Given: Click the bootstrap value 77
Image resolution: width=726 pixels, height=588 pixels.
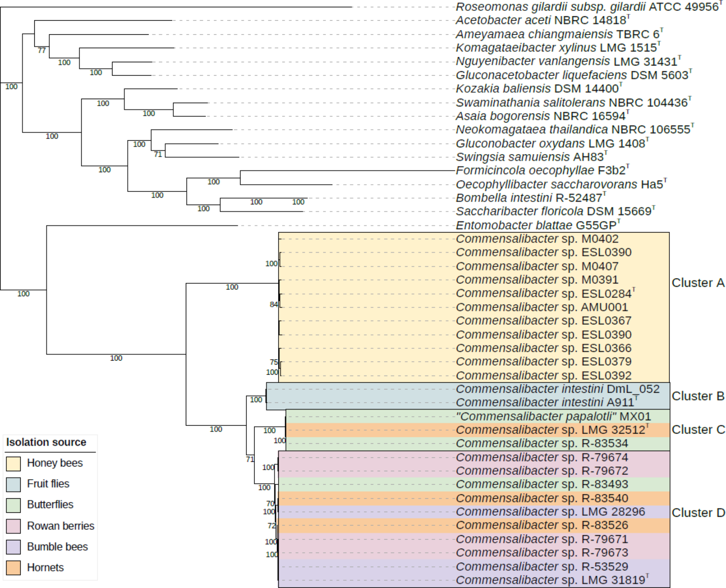Looking at the screenshot, I should point(42,50).
